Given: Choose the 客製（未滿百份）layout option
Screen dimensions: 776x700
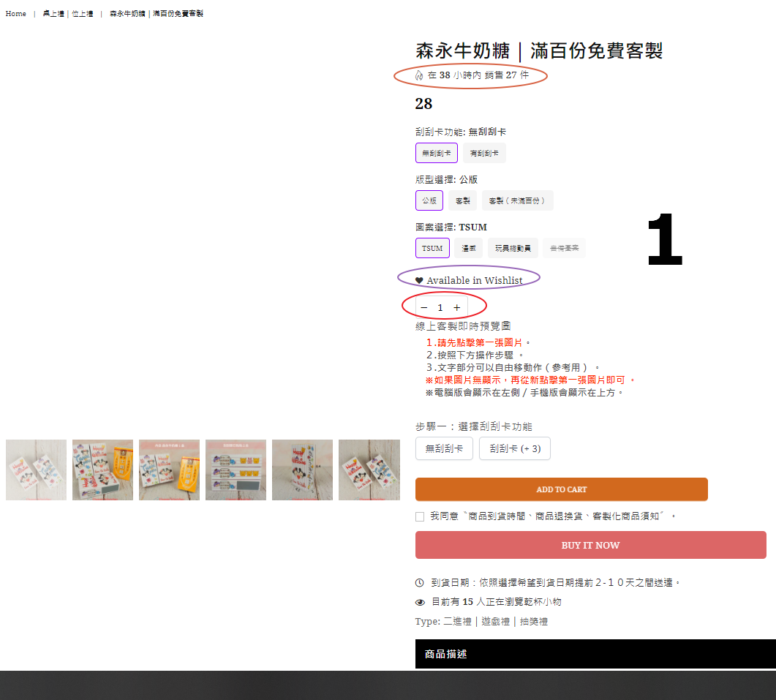Looking at the screenshot, I should pyautogui.click(x=517, y=200).
